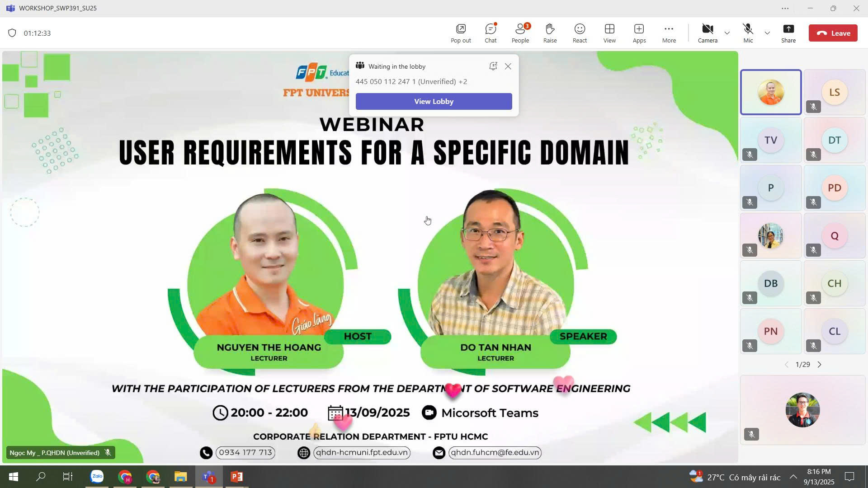Click the View Lobby button
The width and height of the screenshot is (868, 488).
coord(434,102)
